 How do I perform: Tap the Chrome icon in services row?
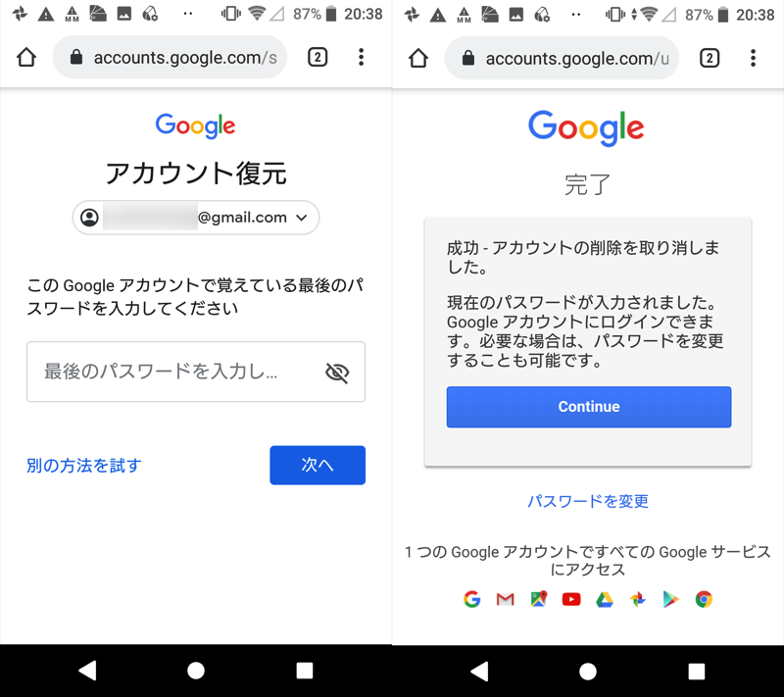(704, 599)
